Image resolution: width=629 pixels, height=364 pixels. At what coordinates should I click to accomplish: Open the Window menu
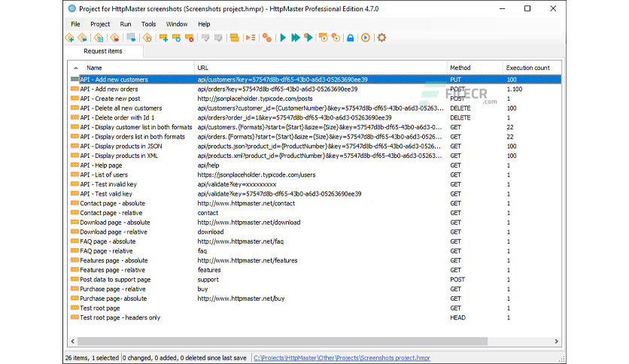[x=177, y=24]
